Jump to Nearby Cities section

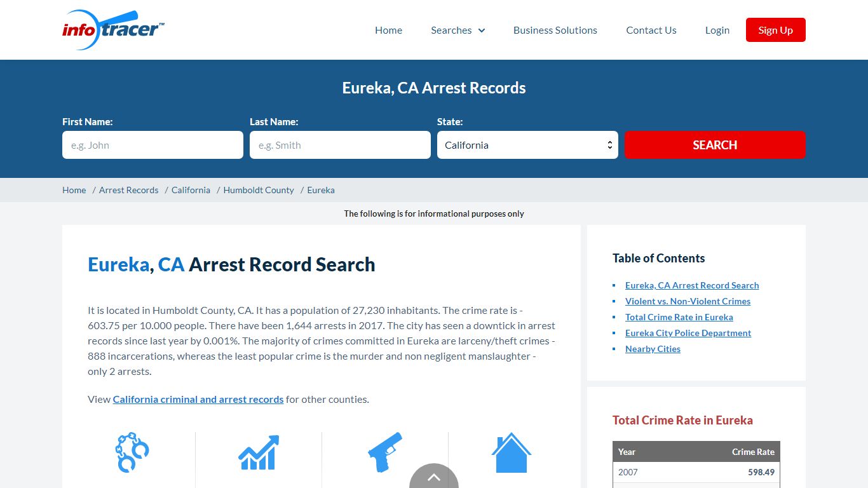tap(653, 349)
